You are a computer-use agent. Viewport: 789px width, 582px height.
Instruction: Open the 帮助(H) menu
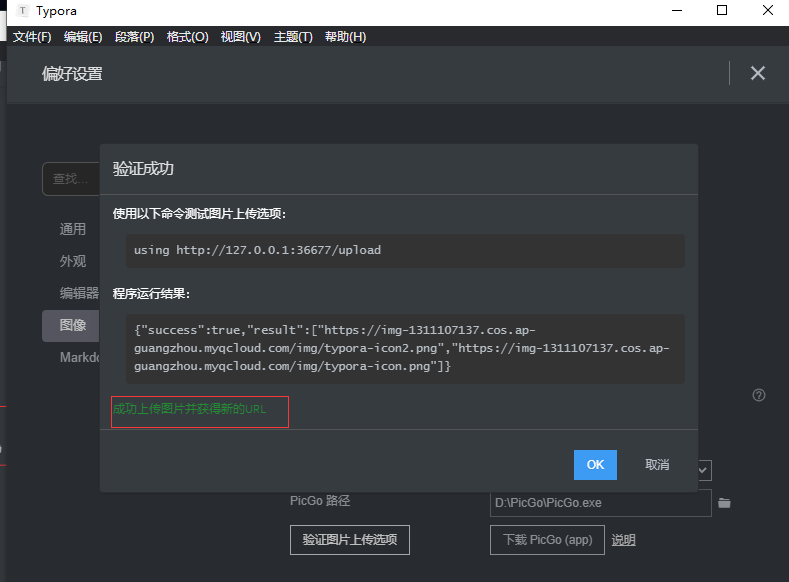(346, 37)
